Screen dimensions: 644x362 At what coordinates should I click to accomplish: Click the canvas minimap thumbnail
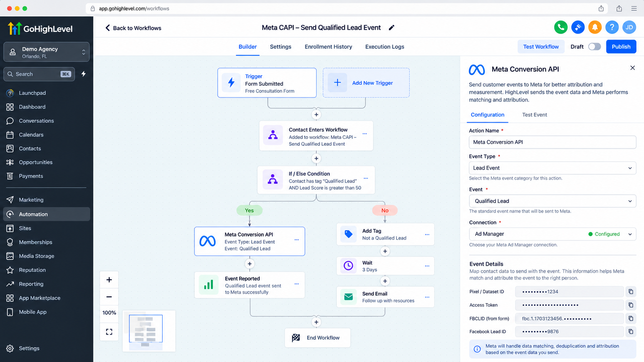(149, 331)
